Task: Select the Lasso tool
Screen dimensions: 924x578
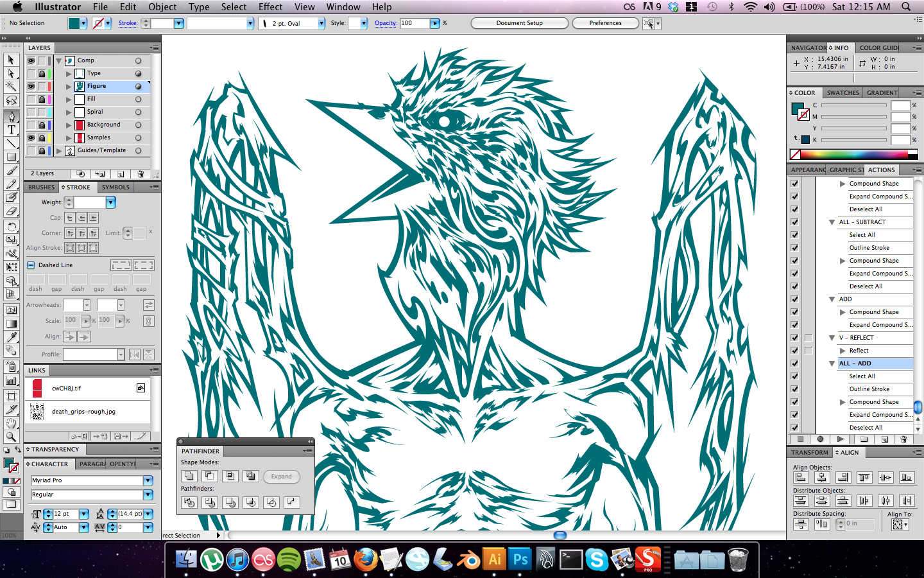Action: (11, 101)
